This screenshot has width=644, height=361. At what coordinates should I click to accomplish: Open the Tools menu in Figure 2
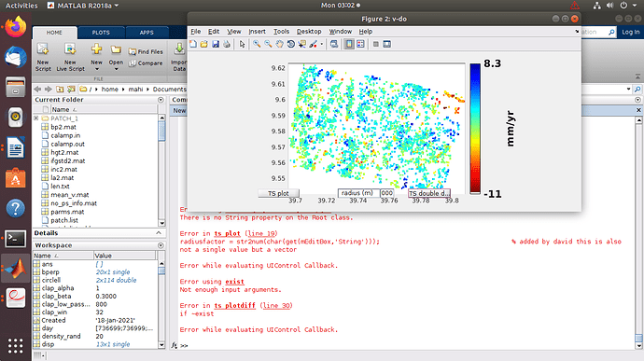281,31
